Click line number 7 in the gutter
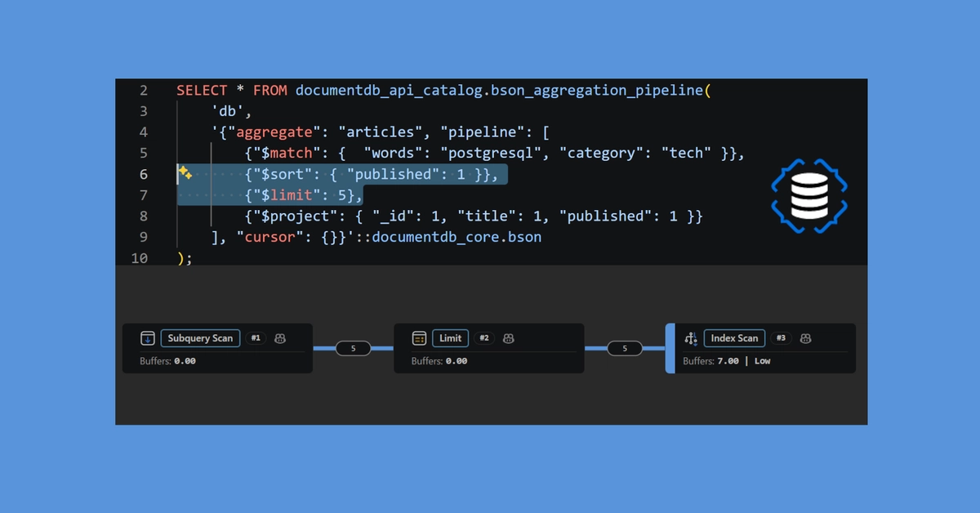 coord(144,195)
